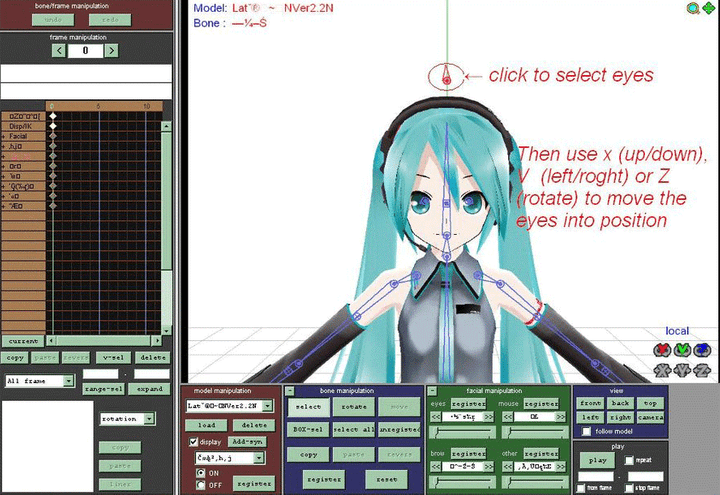
Task: Click the mouse morph next >> arrow
Action: tap(561, 417)
